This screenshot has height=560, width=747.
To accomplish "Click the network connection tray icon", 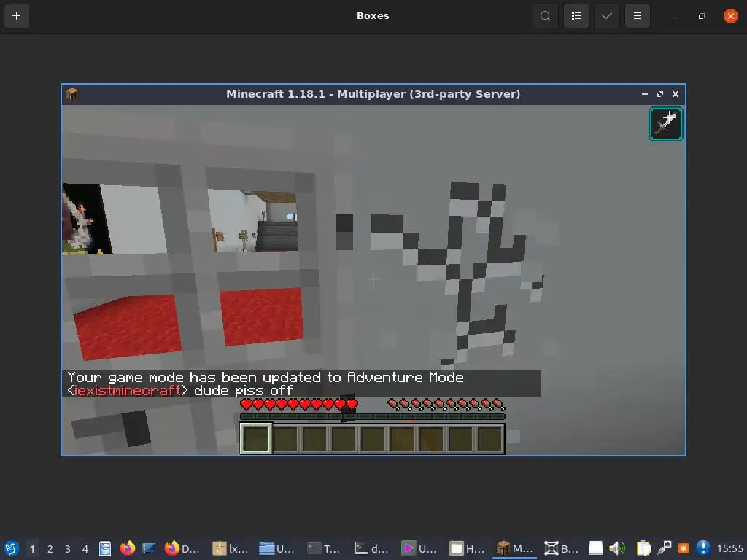I will [664, 548].
